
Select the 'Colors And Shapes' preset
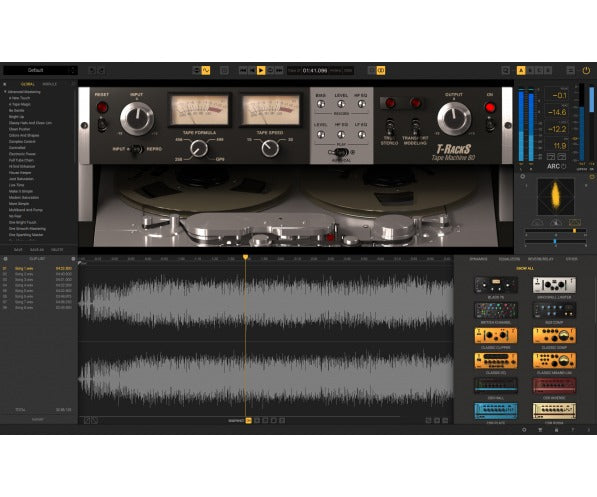24,135
